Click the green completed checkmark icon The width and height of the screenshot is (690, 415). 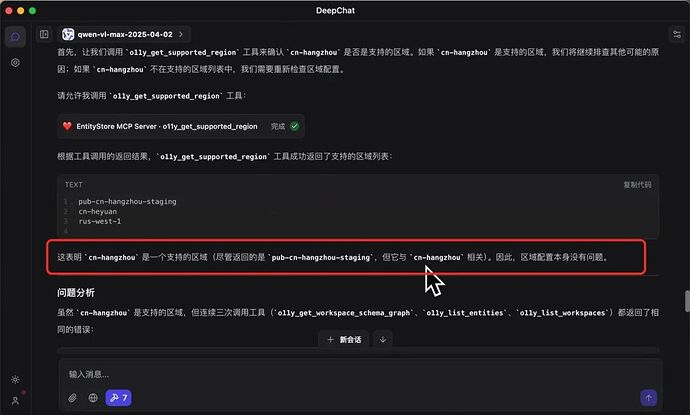click(295, 126)
